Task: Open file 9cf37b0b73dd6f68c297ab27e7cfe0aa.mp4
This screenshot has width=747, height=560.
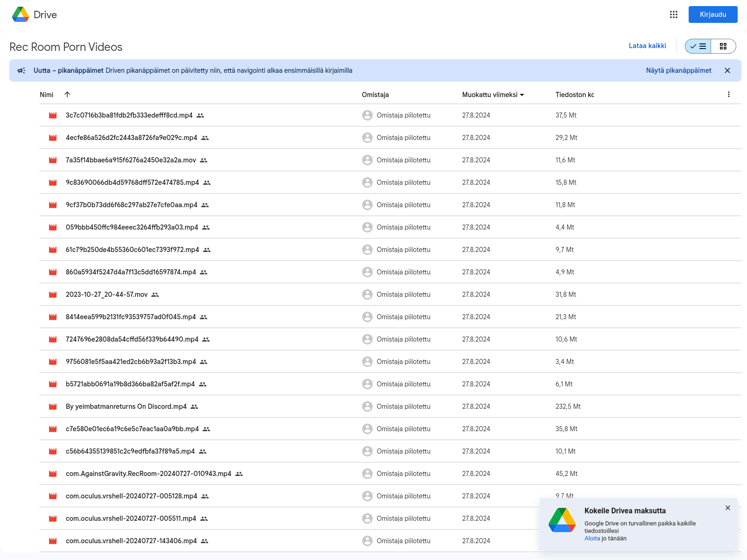Action: click(x=132, y=205)
